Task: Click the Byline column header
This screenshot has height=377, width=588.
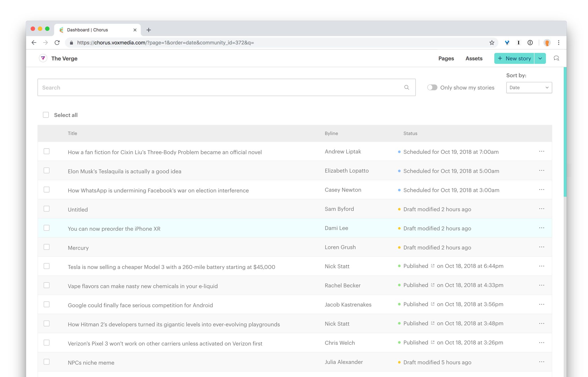Action: [x=331, y=133]
